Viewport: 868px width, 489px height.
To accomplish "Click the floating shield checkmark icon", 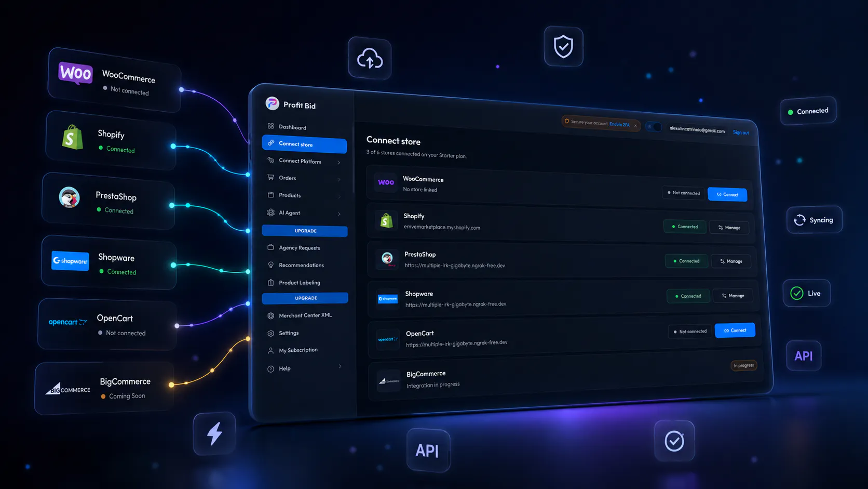I will (x=563, y=46).
